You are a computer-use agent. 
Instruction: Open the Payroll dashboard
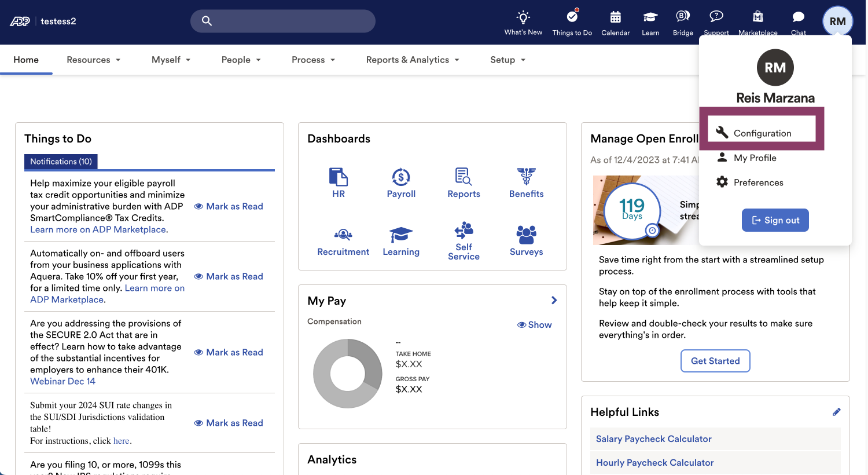[x=401, y=183]
